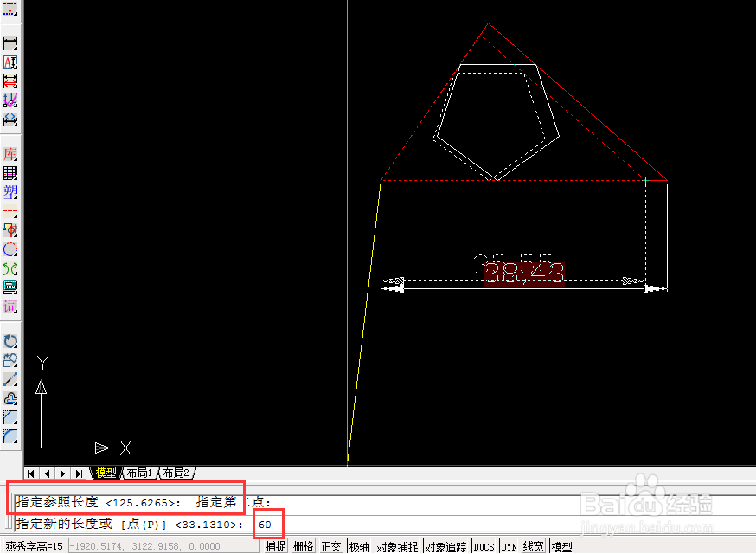Viewport: 756px width, 554px height.
Task: Click the copy-rotate squares icon
Action: coord(10,360)
